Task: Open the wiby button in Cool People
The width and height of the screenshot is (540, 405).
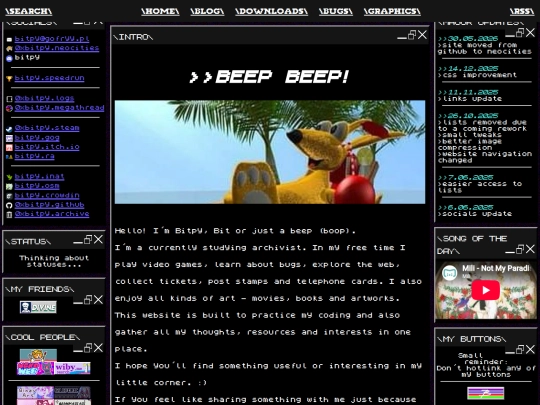Action: click(x=72, y=368)
